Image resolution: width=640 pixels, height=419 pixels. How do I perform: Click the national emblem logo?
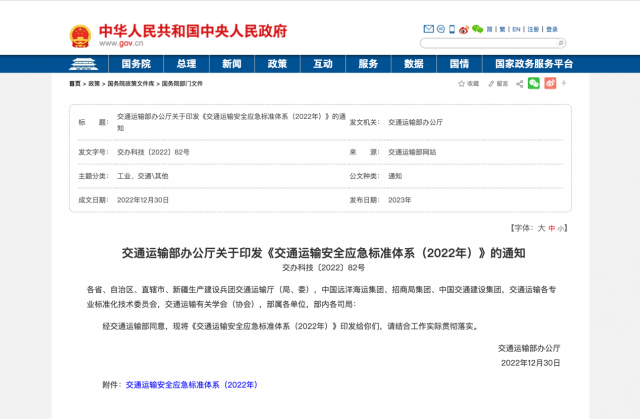80,36
